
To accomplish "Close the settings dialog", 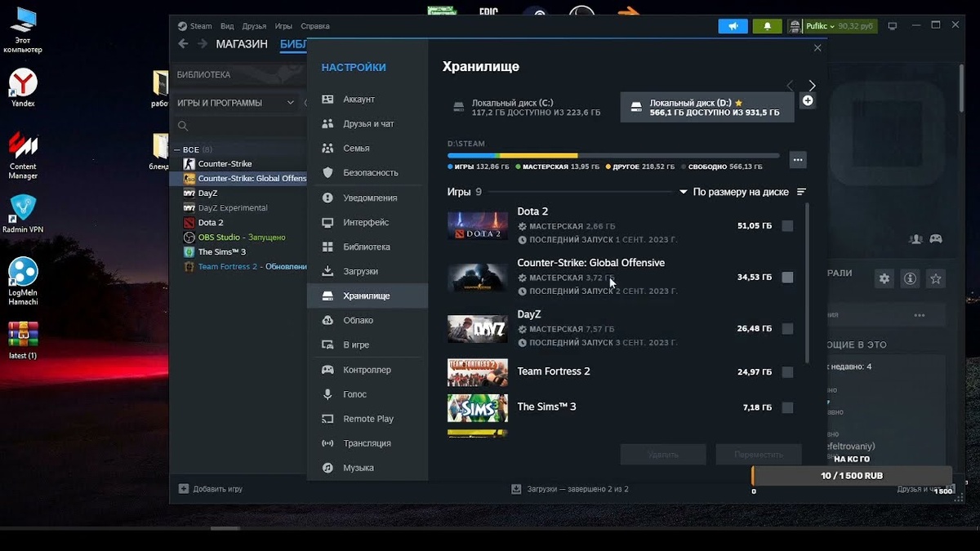I will click(817, 48).
